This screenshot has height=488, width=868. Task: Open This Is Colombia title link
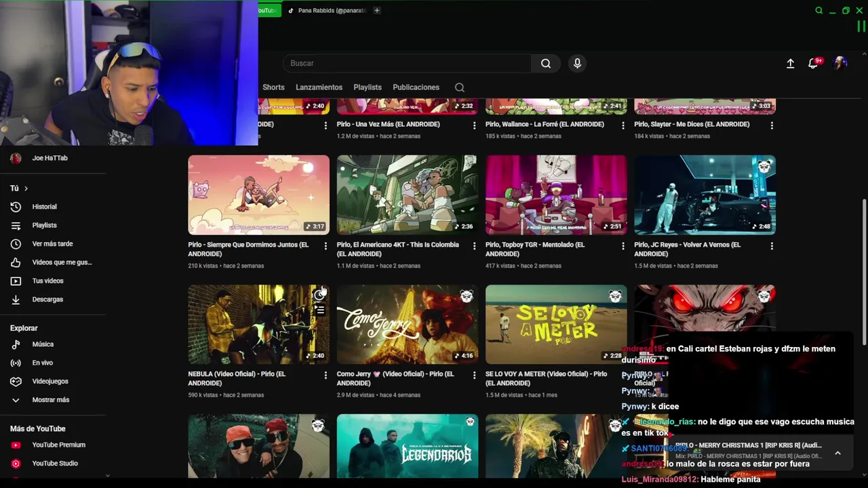[x=398, y=249]
